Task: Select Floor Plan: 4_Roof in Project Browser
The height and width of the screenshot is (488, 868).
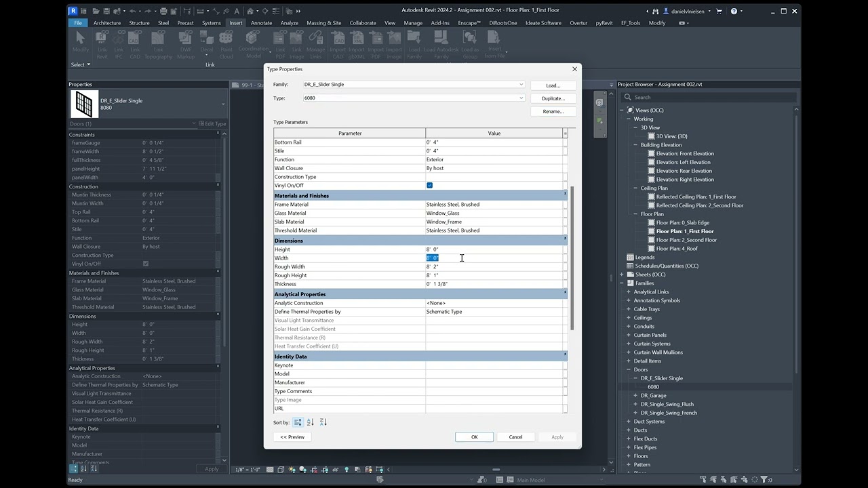Action: coord(677,249)
